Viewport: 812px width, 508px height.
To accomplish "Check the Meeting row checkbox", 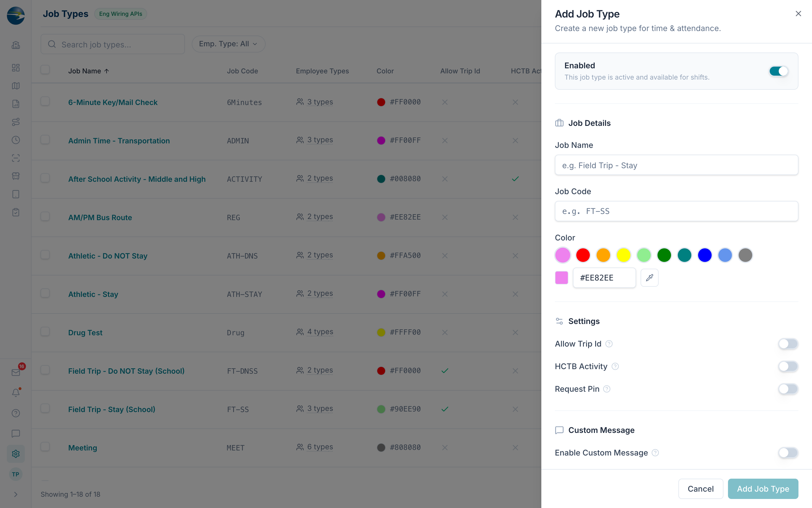I will point(45,446).
